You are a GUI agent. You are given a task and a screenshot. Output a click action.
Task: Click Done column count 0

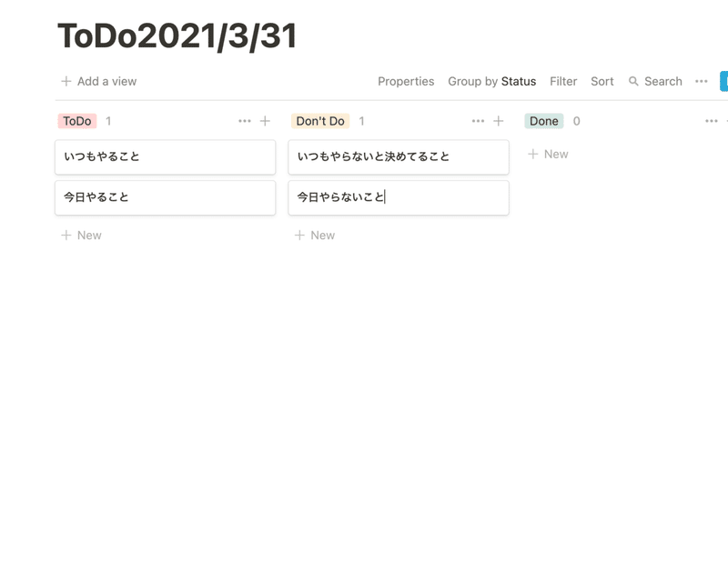pyautogui.click(x=576, y=121)
